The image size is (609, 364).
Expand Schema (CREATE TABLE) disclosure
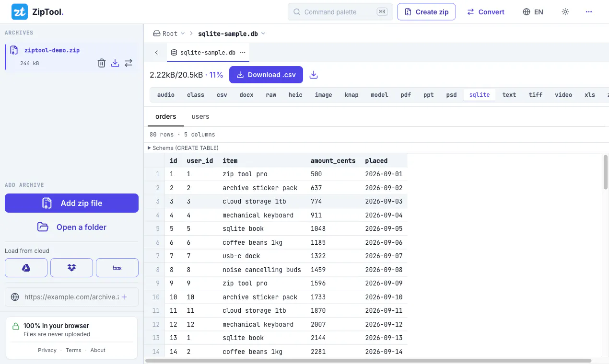pyautogui.click(x=183, y=148)
